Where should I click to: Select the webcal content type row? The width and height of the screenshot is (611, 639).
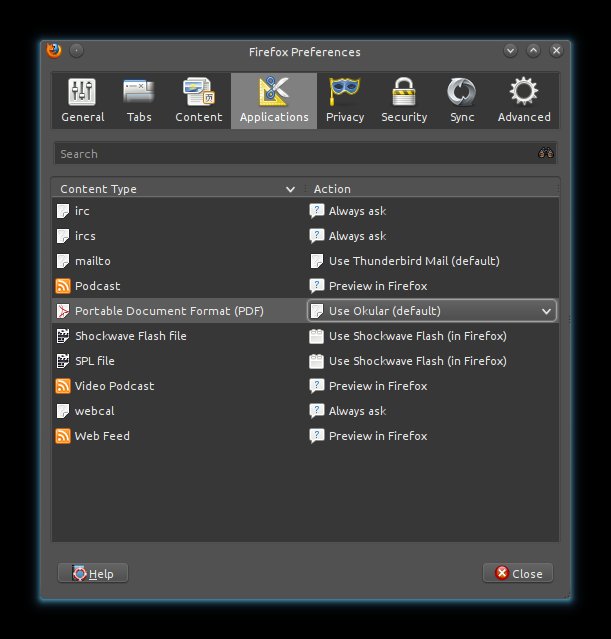tap(305, 411)
